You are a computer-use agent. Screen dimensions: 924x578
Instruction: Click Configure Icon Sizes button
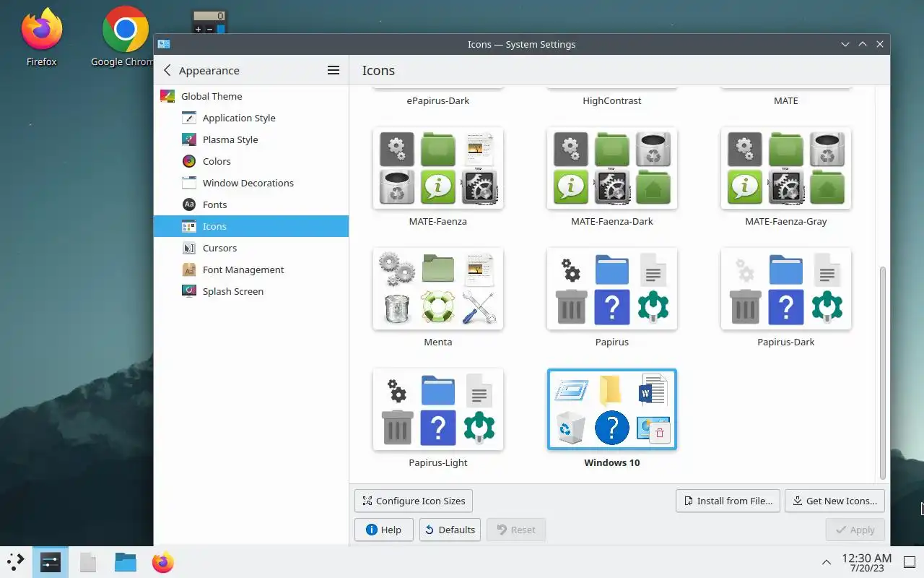coord(414,501)
